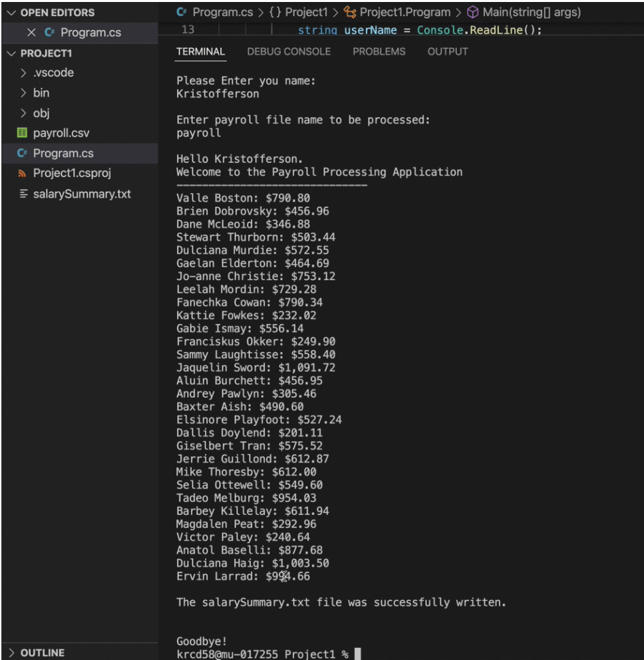
Task: Open salarySummary.txt file
Action: point(82,194)
